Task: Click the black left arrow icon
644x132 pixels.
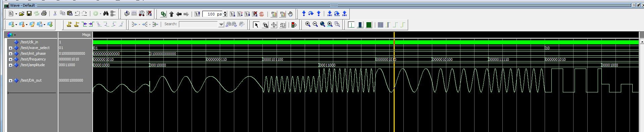Action: pyautogui.click(x=179, y=14)
